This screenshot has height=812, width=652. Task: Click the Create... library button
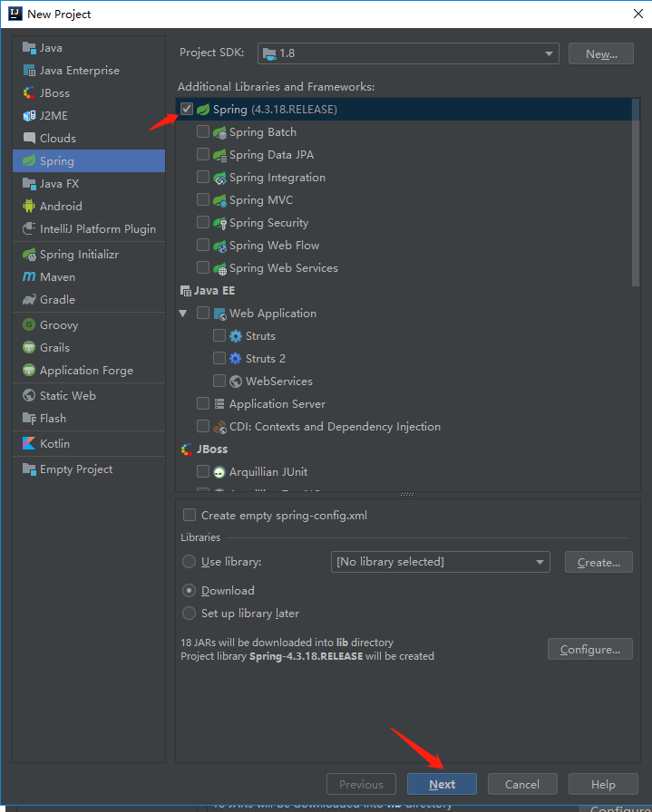(598, 563)
